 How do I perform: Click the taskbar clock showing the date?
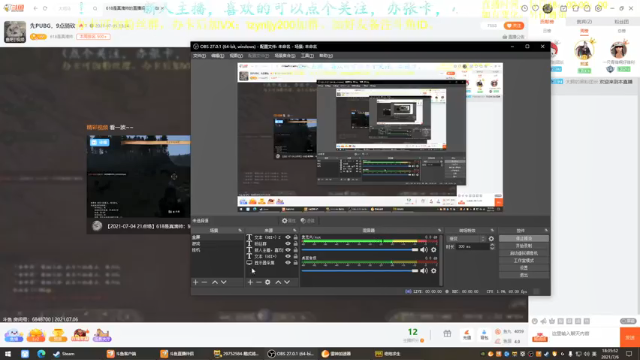tap(609, 354)
